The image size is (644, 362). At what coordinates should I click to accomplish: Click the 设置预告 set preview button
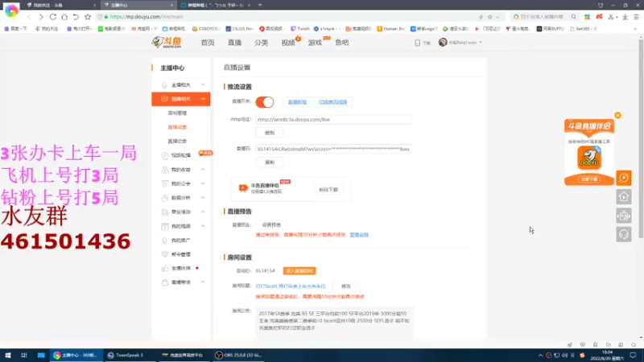[271, 224]
